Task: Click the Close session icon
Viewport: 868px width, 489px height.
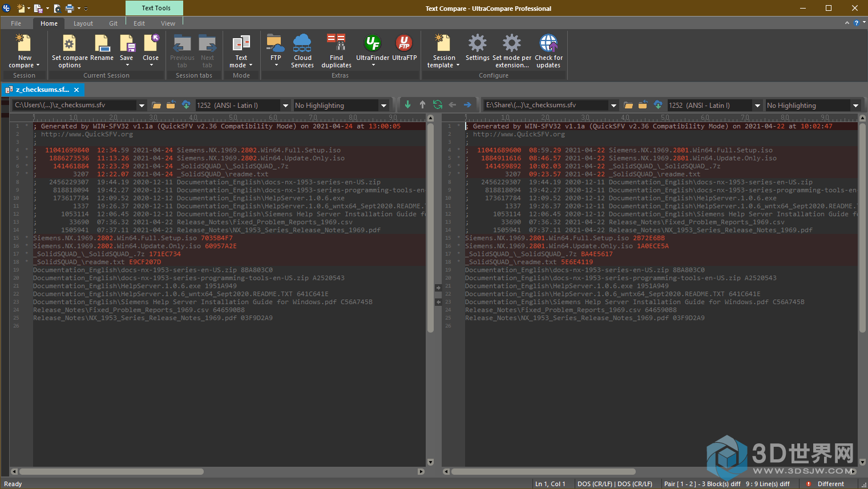Action: (x=151, y=43)
